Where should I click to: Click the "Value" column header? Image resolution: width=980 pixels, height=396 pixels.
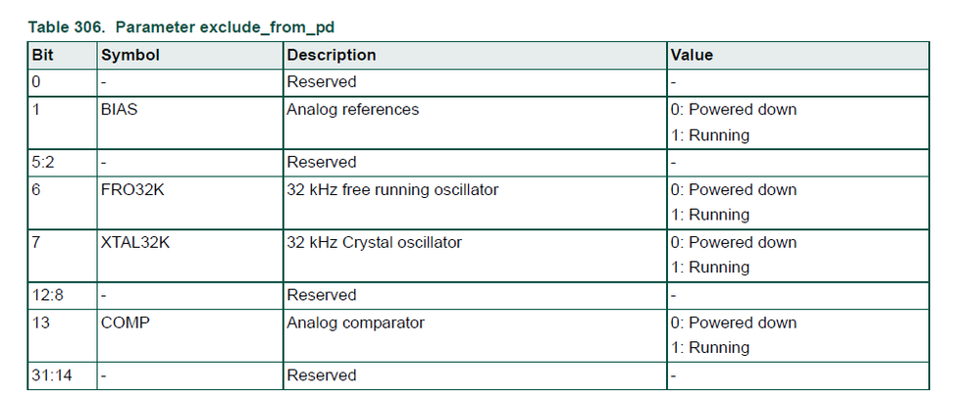tap(693, 55)
